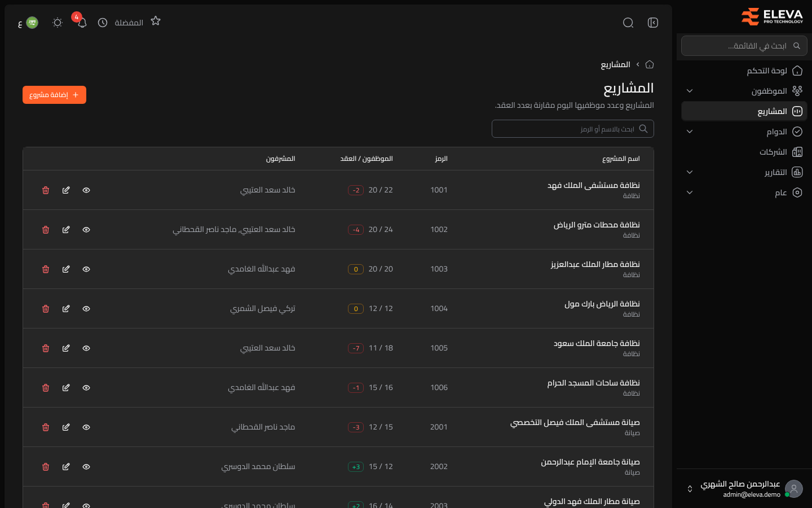View project نظافة محطات مترو الرياض
This screenshot has height=508, width=812.
(x=86, y=230)
